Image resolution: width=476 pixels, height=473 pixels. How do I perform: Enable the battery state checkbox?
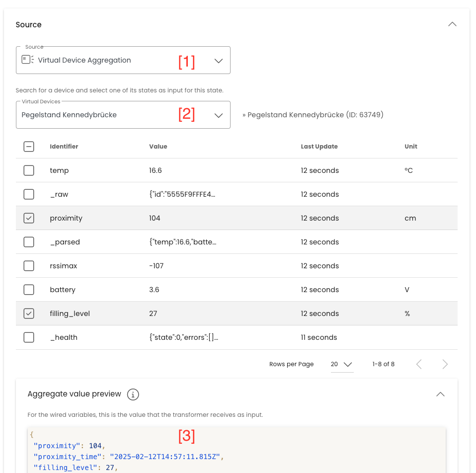point(28,289)
